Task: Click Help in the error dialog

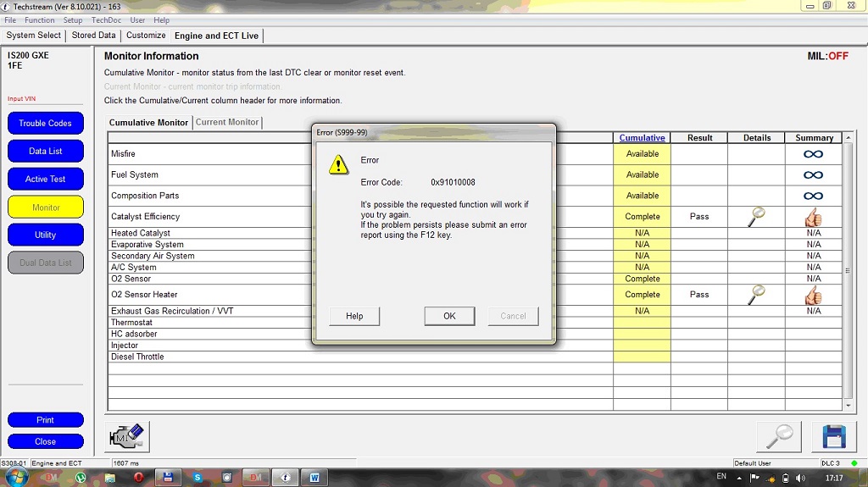Action: pyautogui.click(x=354, y=316)
